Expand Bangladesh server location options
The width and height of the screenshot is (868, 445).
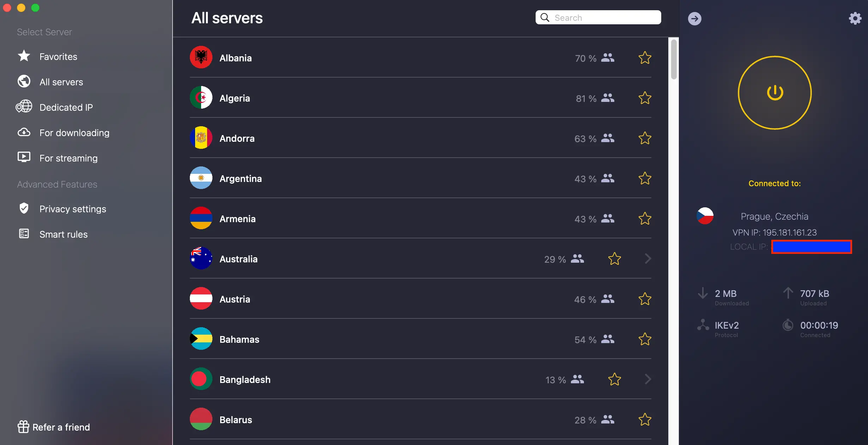pyautogui.click(x=648, y=379)
